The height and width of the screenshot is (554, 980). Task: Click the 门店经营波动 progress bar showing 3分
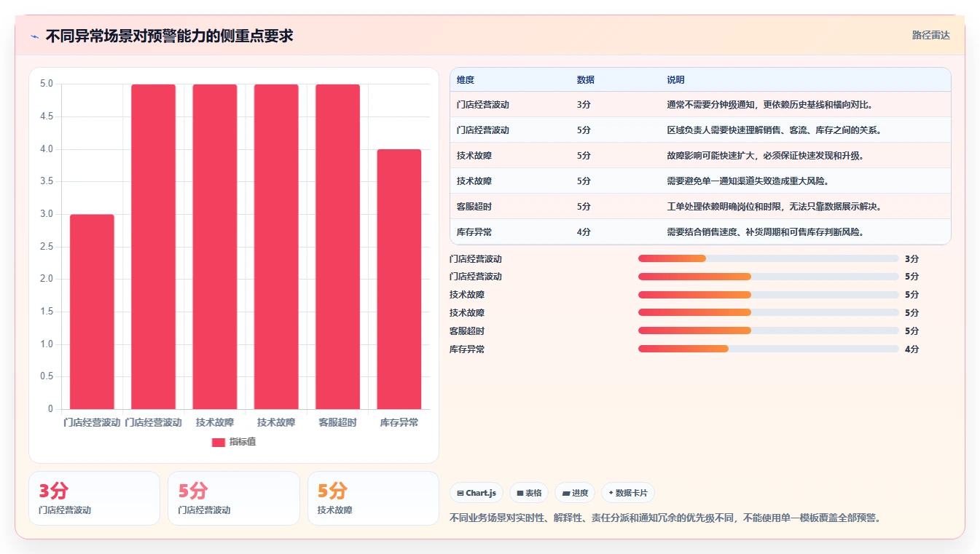pos(769,258)
